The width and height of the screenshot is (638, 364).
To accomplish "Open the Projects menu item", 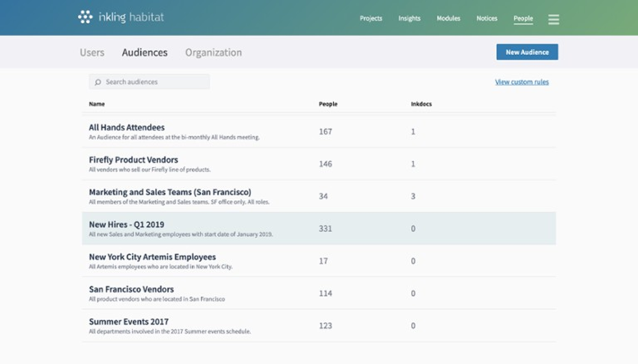I will tap(371, 19).
